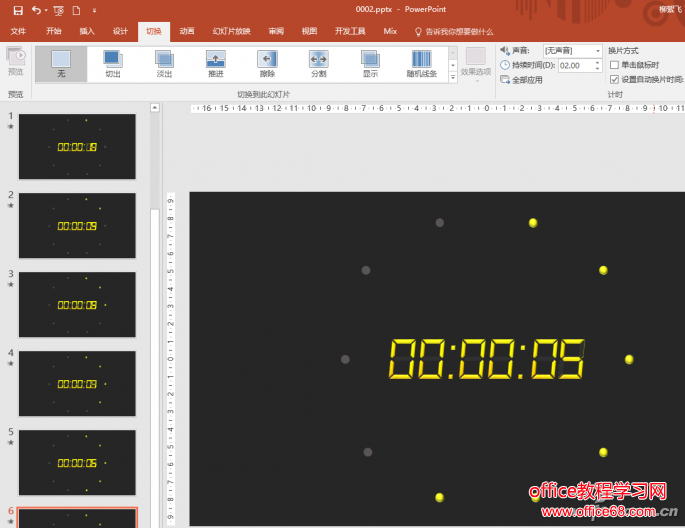The image size is (685, 528).
Task: Select slide 2 thumbnail
Action: coord(77,226)
